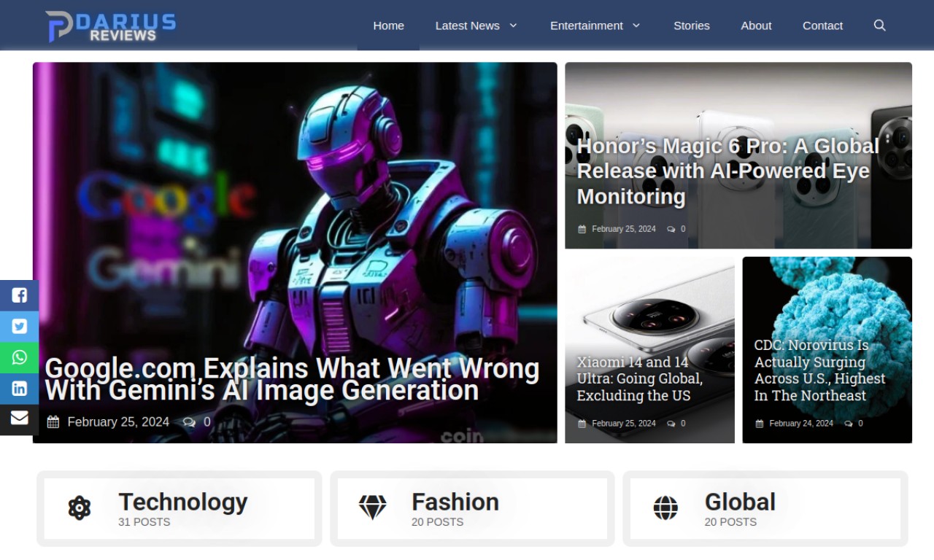Image resolution: width=934 pixels, height=560 pixels.
Task: Open the search magnifier icon
Action: (879, 26)
